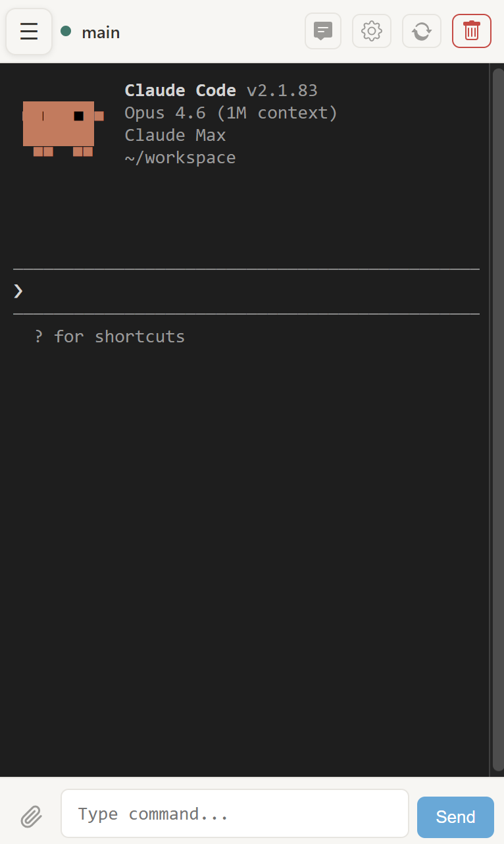Click the refresh arrows icon
This screenshot has height=844, width=504.
422,31
